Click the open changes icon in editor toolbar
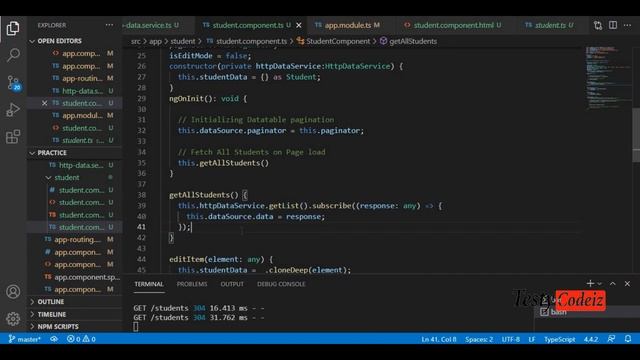 [598, 25]
